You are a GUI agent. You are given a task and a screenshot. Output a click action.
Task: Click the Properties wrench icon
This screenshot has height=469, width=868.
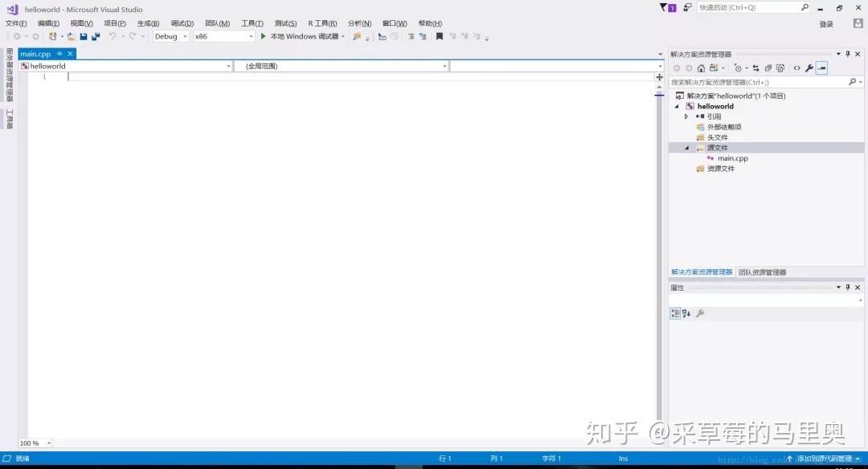809,67
